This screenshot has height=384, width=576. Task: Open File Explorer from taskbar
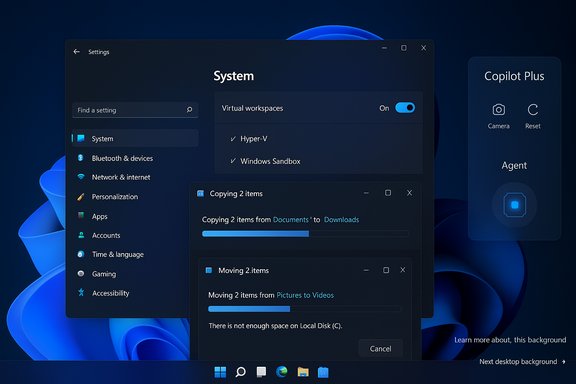coord(303,372)
